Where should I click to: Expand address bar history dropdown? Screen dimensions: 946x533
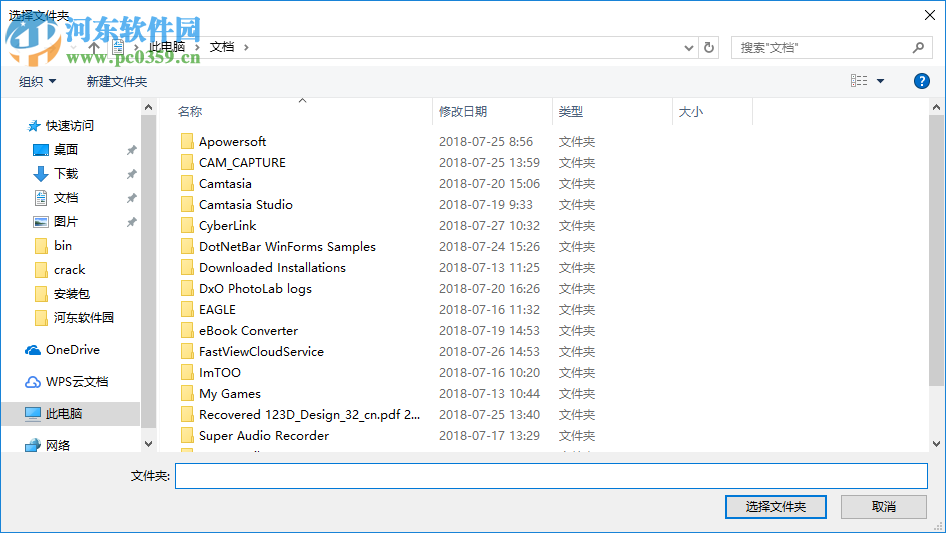[x=688, y=48]
